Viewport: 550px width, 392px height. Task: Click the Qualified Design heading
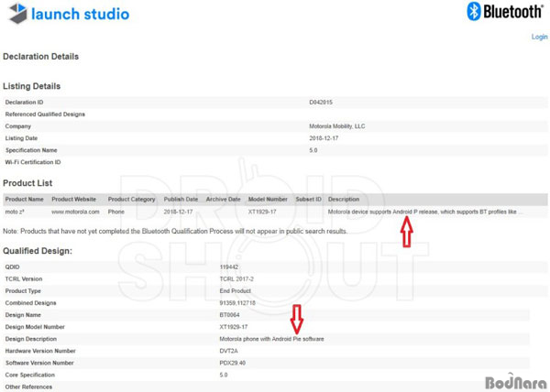click(x=38, y=251)
